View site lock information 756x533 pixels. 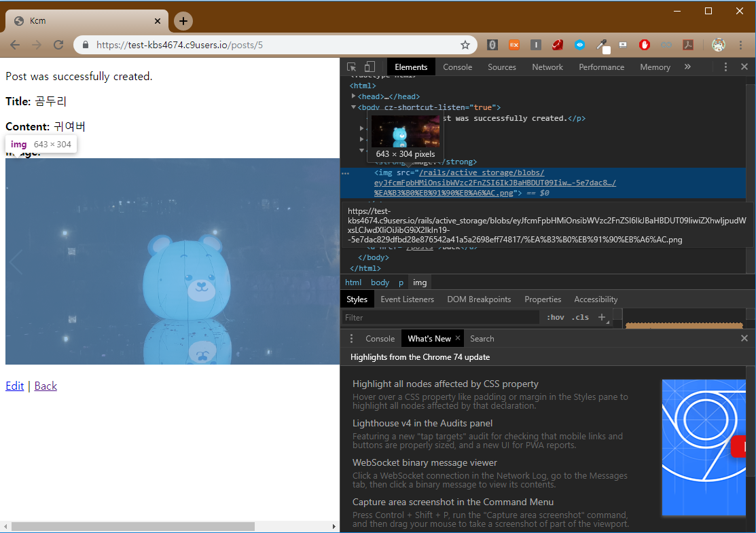[x=86, y=45]
